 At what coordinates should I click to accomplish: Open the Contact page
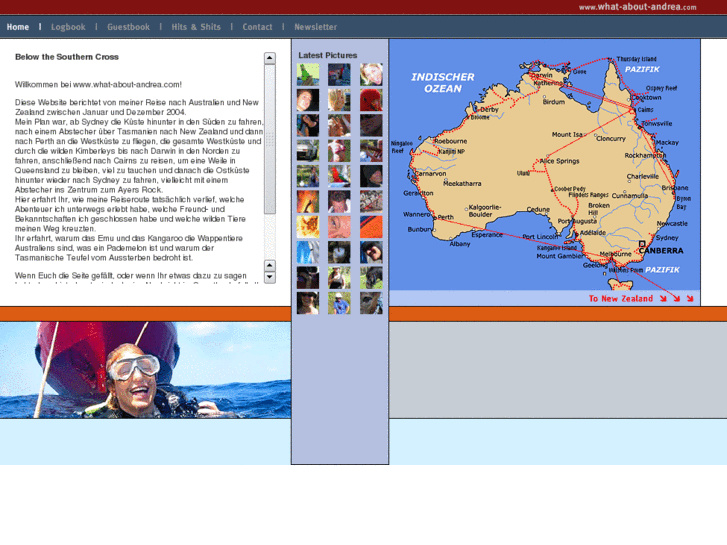click(x=257, y=27)
